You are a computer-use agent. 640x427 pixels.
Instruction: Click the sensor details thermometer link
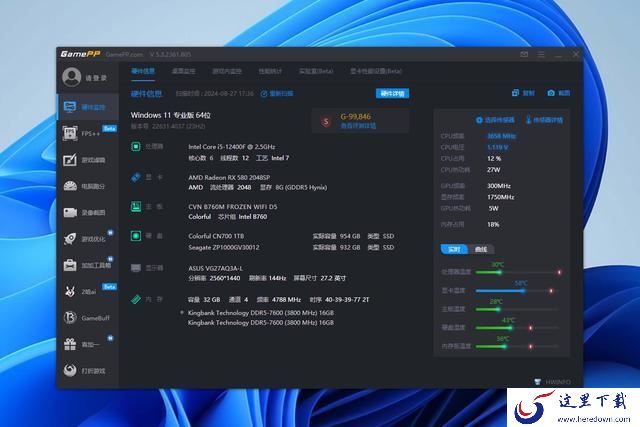(x=544, y=120)
